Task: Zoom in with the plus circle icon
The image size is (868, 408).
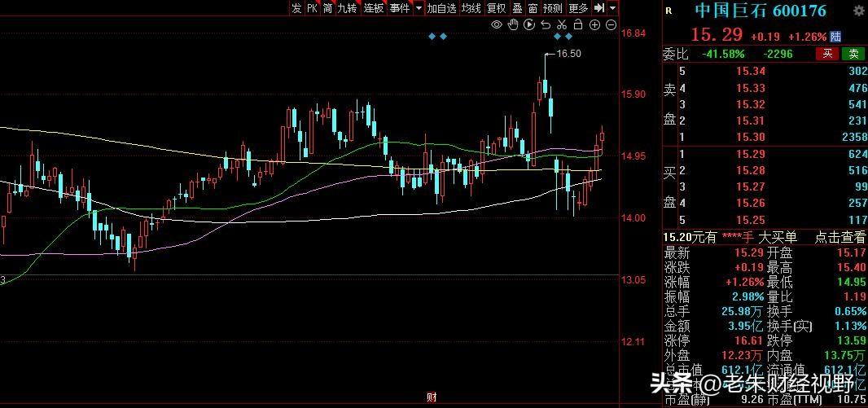Action: point(594,24)
